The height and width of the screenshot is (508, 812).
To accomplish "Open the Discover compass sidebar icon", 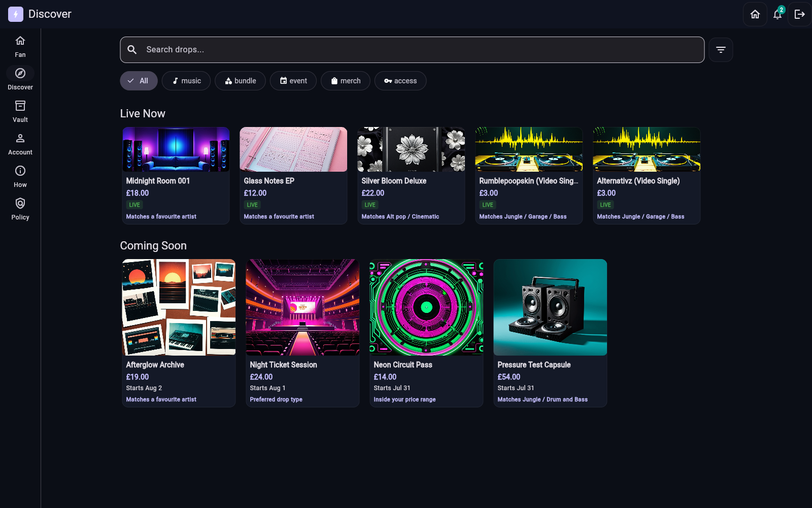I will pyautogui.click(x=20, y=73).
